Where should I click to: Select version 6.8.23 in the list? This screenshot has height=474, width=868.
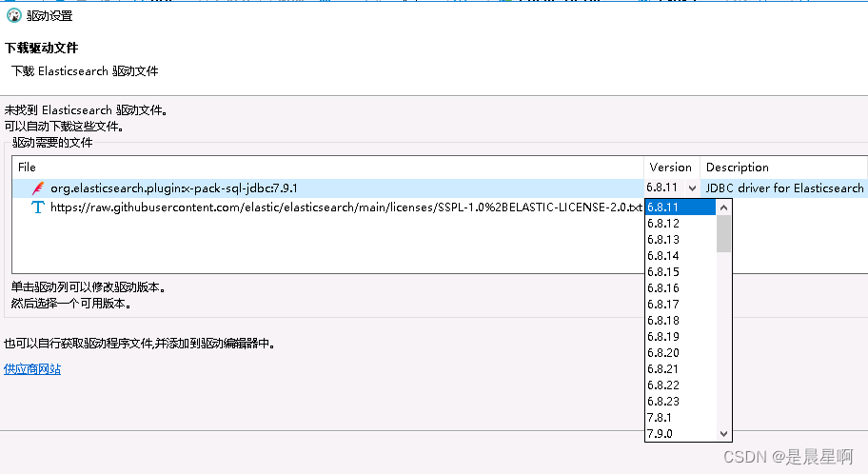pos(681,401)
